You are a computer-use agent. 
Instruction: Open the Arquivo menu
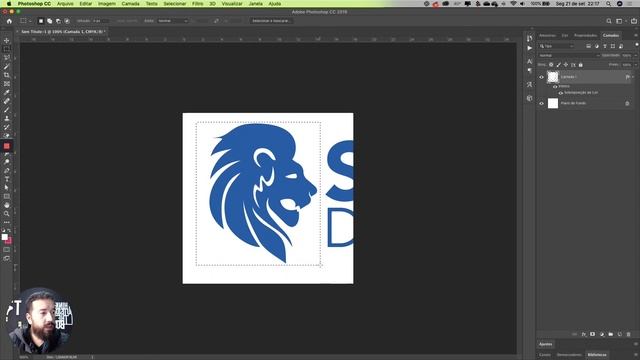(65, 4)
